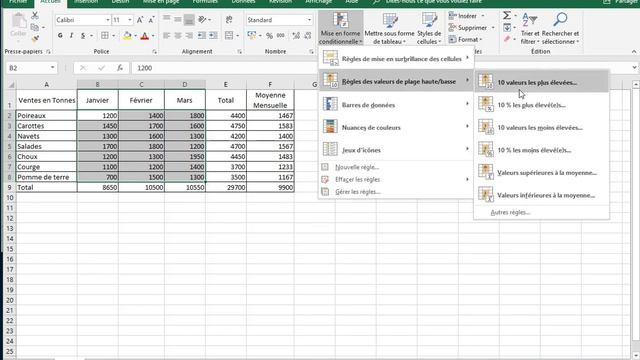This screenshot has height=360, width=640.
Task: Toggle underline formatting button S
Action: point(83,36)
